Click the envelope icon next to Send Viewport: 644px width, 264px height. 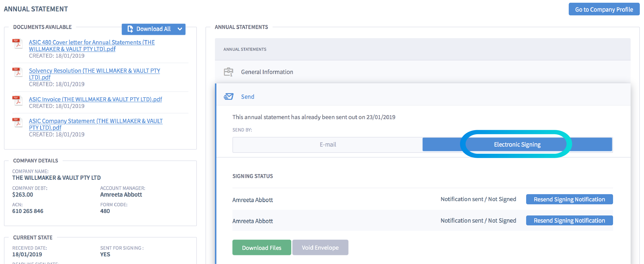[229, 97]
